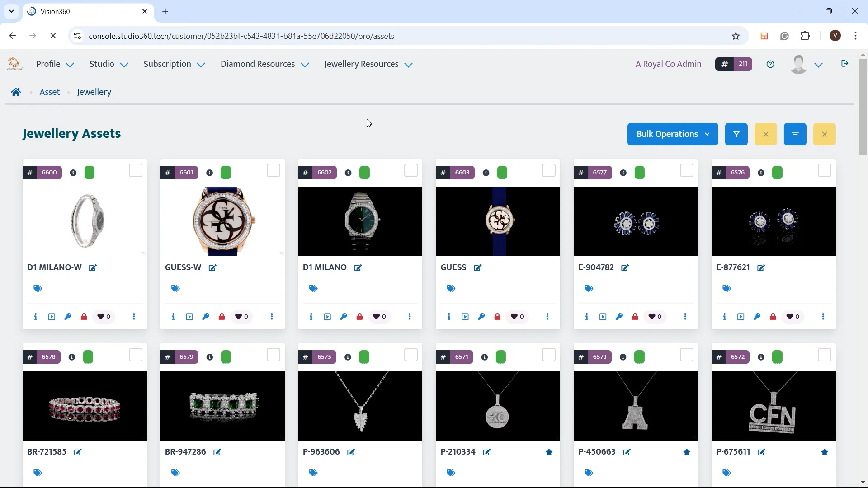Tick the checkbox on asset 6579 card
The width and height of the screenshot is (868, 488).
[274, 356]
